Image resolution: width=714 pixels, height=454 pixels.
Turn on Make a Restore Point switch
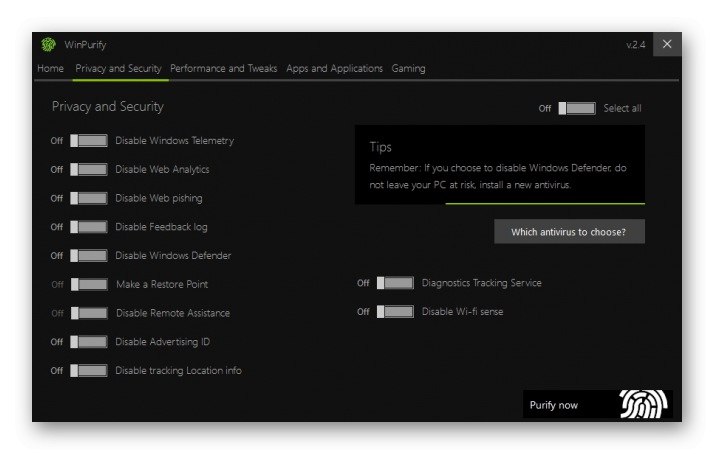click(89, 285)
